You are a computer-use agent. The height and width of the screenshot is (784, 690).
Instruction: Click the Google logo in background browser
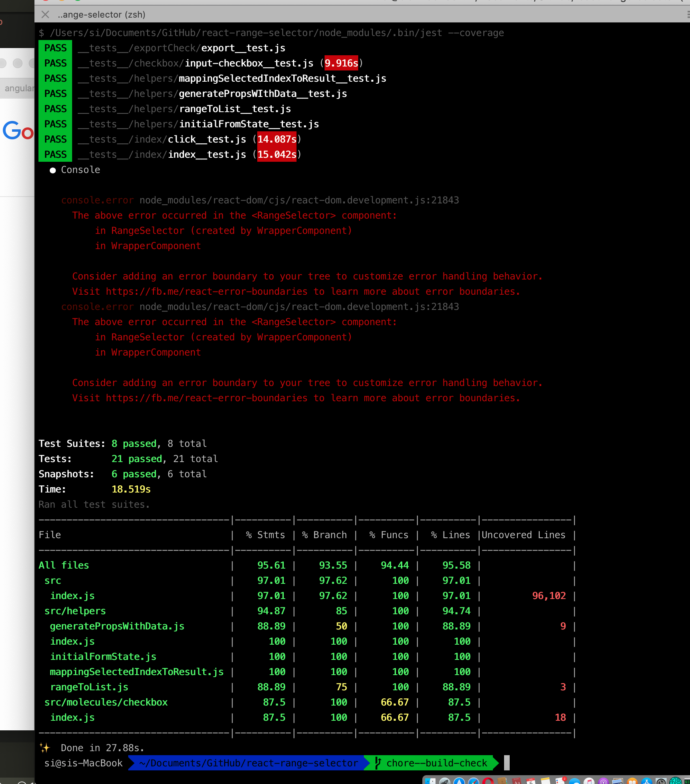(x=18, y=131)
